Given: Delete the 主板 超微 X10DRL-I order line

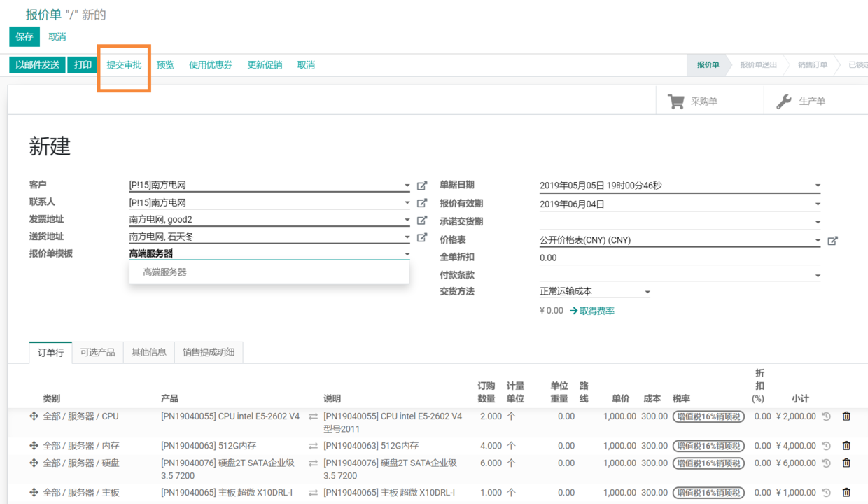Looking at the screenshot, I should click(846, 493).
